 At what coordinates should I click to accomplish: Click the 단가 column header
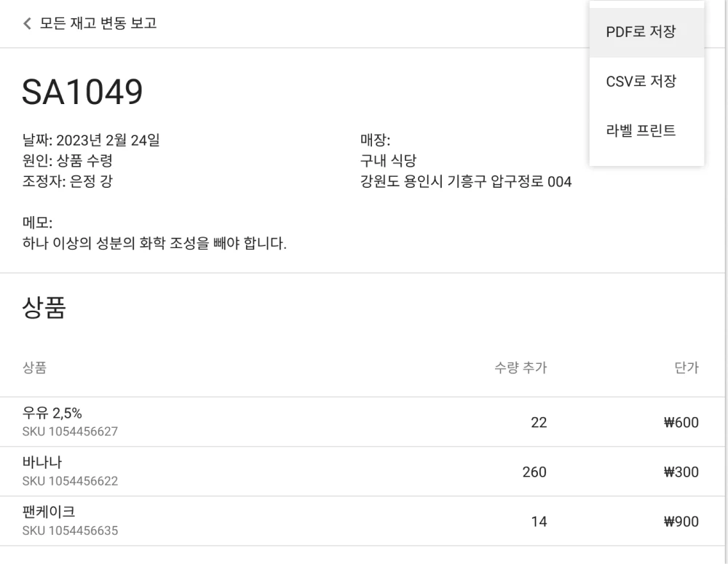(686, 368)
